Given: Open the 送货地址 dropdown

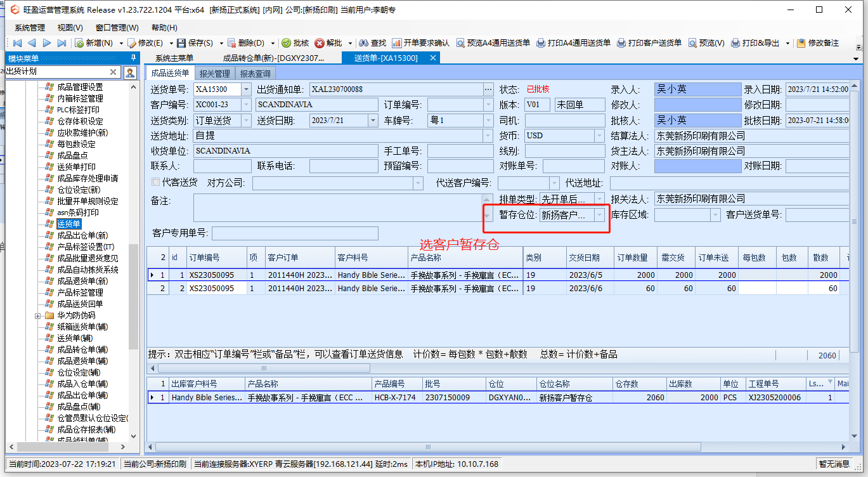Looking at the screenshot, I should (x=488, y=136).
